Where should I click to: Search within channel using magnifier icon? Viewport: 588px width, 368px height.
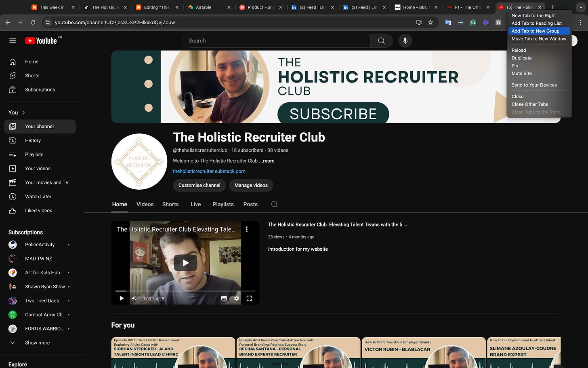pyautogui.click(x=274, y=204)
